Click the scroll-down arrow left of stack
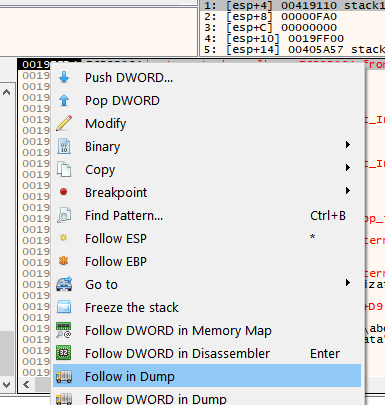385x405 pixels. coord(7,385)
